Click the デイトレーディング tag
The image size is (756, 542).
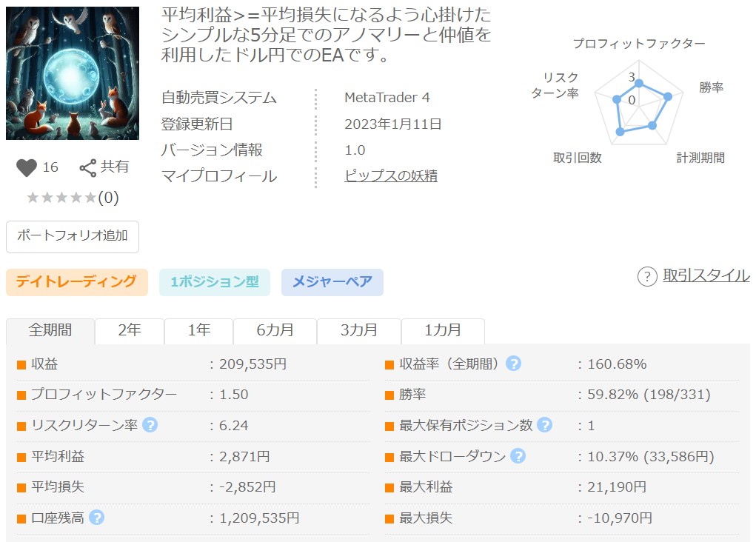point(76,282)
